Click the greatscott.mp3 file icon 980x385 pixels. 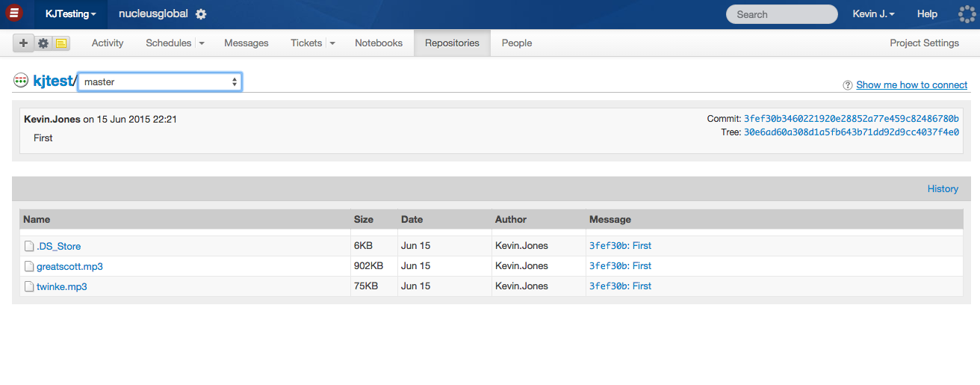coord(29,266)
